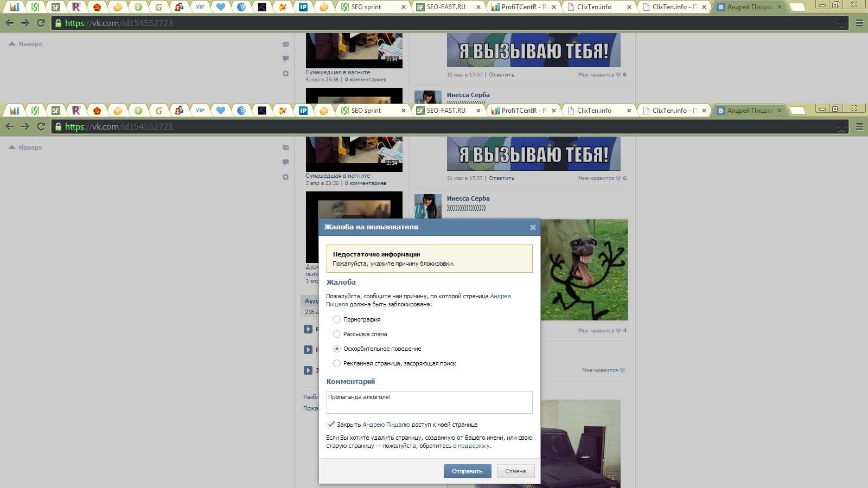Image resolution: width=868 pixels, height=488 pixels.
Task: Open the pinned red 'R' tab in lower browser
Action: click(76, 111)
